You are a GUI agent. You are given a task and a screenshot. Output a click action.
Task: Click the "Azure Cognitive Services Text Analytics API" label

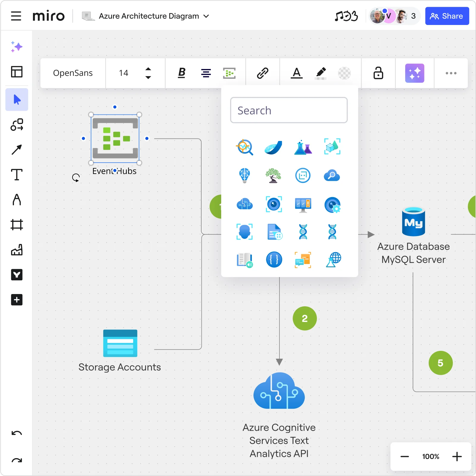coord(279,440)
